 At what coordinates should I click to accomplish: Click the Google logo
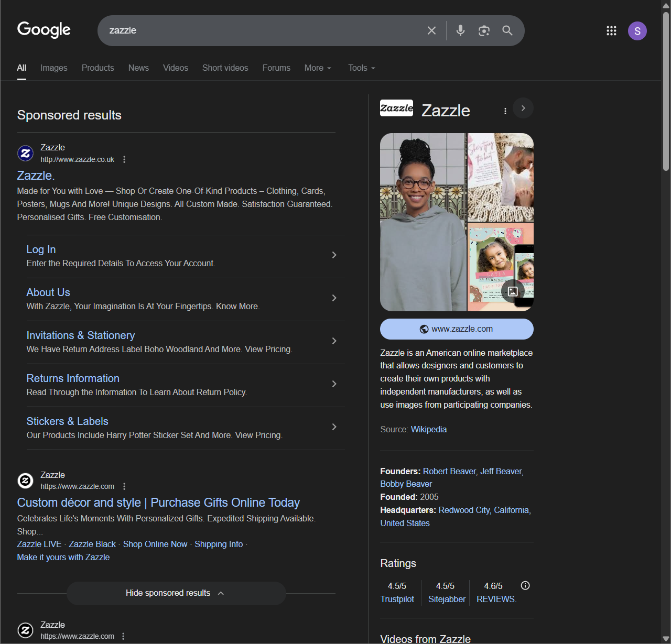tap(44, 30)
